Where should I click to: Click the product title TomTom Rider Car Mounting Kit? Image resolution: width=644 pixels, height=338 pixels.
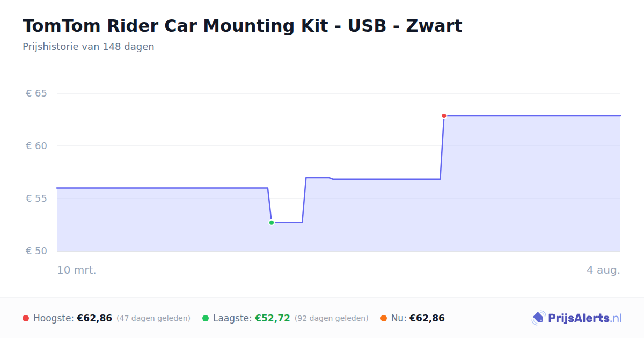pyautogui.click(x=242, y=26)
